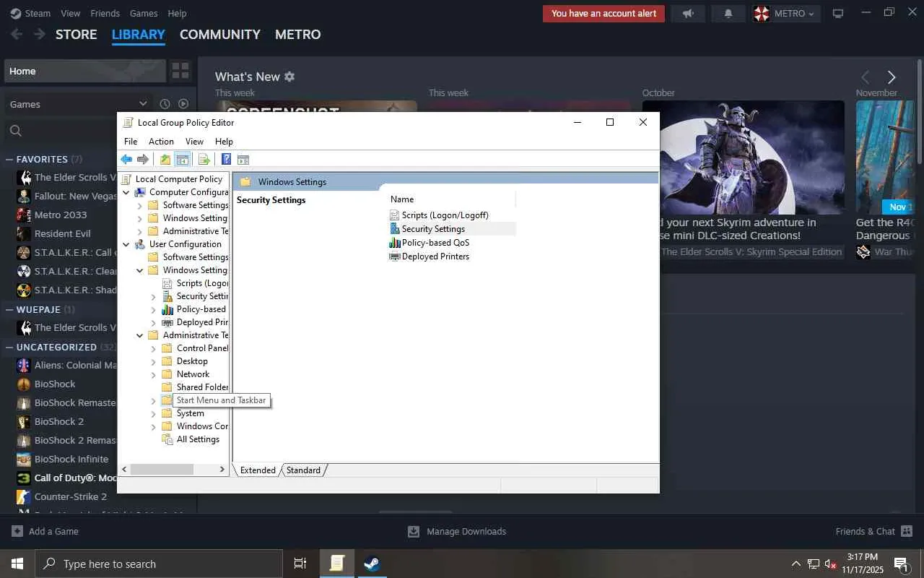Image resolution: width=924 pixels, height=578 pixels.
Task: Open the METRO account dropdown
Action: pyautogui.click(x=785, y=14)
